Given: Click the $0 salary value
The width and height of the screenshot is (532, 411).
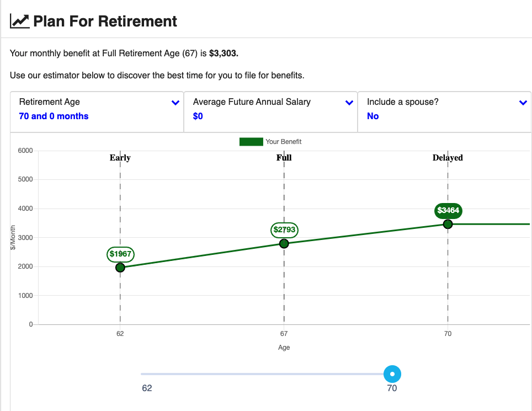Looking at the screenshot, I should click(x=198, y=116).
